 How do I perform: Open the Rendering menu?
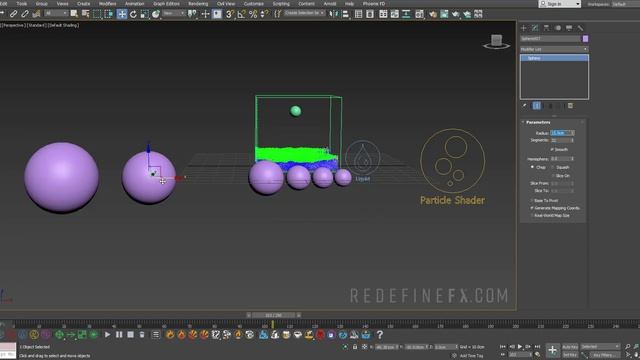(198, 4)
